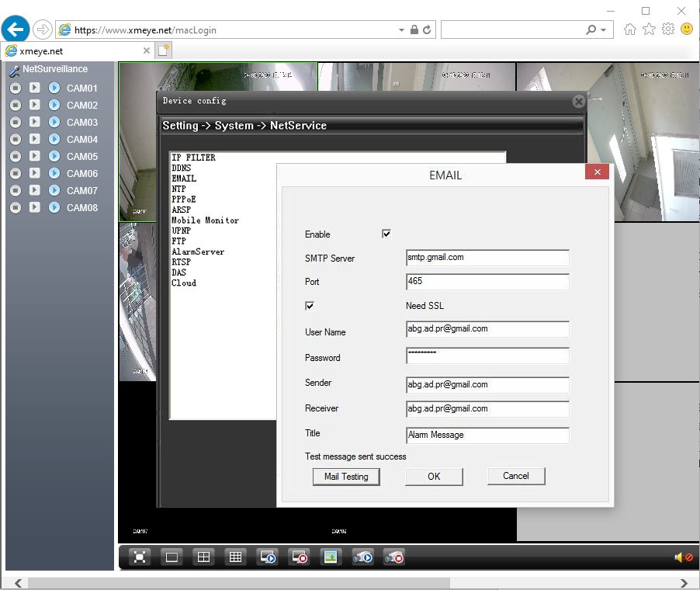Select EMAIL in NetService list
This screenshot has width=700, height=590.
tap(184, 179)
